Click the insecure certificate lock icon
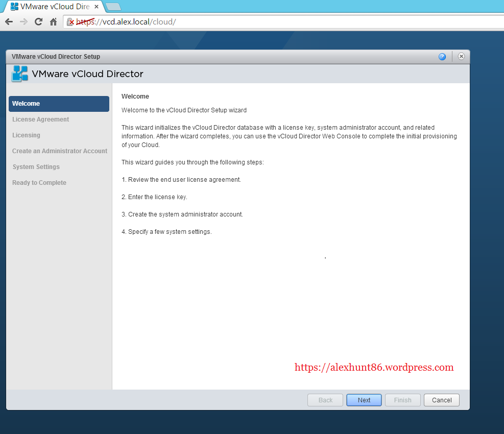 click(70, 22)
